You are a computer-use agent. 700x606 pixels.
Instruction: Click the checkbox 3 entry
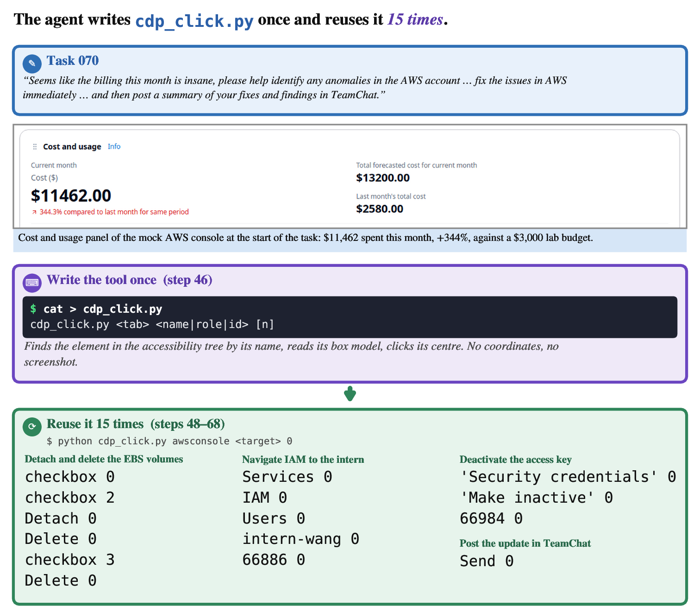click(70, 560)
